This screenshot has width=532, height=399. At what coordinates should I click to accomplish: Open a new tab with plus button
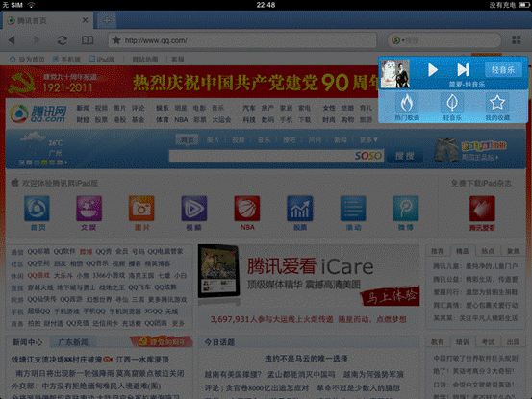107,20
